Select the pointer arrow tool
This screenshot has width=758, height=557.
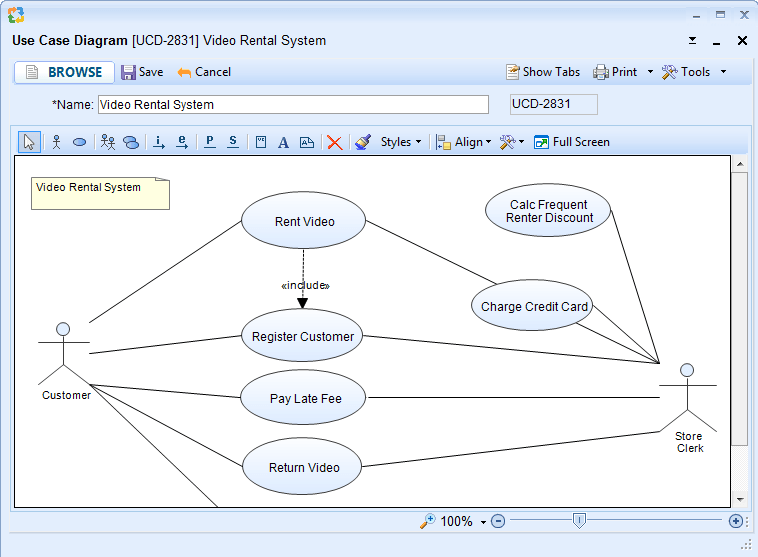click(29, 142)
